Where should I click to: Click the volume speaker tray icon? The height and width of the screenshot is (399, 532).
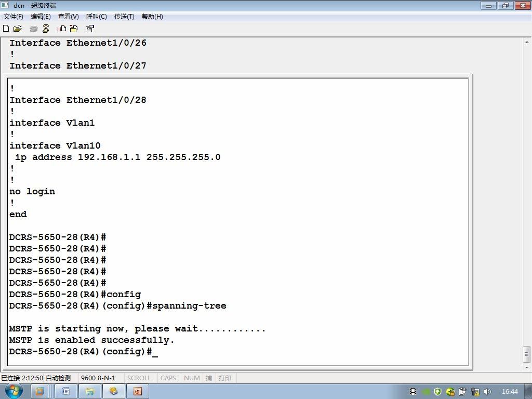(487, 392)
